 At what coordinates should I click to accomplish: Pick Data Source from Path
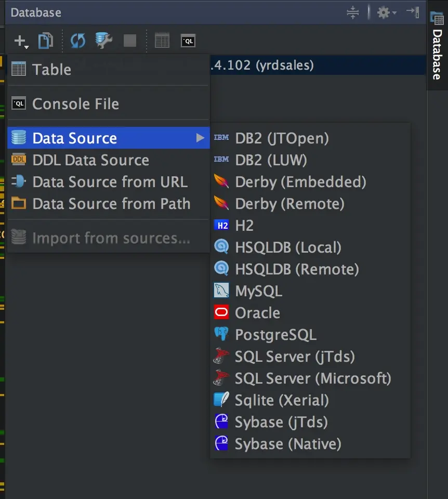point(111,204)
